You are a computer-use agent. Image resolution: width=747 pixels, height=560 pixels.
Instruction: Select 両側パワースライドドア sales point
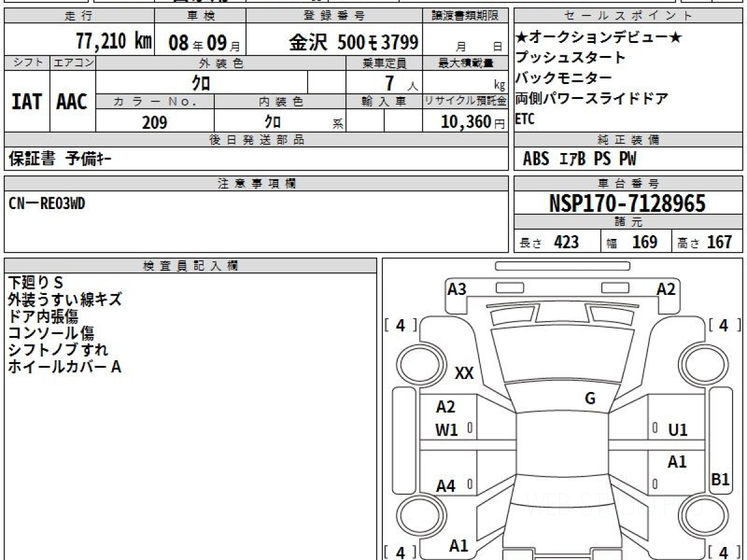coord(592,98)
